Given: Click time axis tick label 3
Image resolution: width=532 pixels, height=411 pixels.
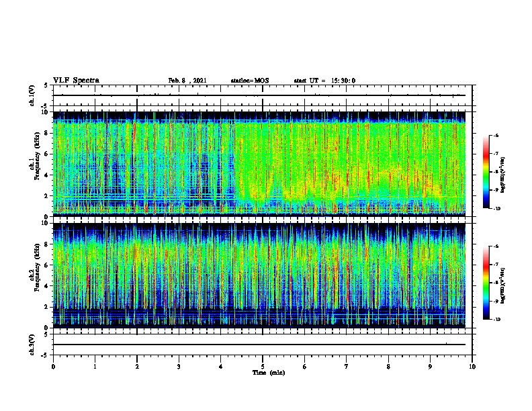Looking at the screenshot, I should coord(179,367).
